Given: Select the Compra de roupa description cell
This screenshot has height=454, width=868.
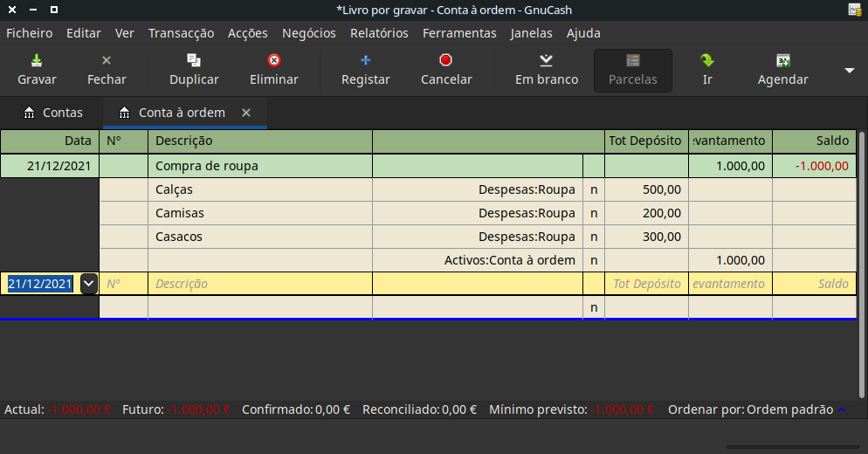Looking at the screenshot, I should [260, 166].
